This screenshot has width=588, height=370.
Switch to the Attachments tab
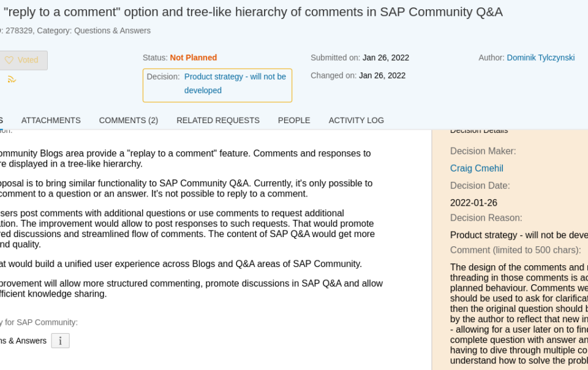click(x=51, y=120)
